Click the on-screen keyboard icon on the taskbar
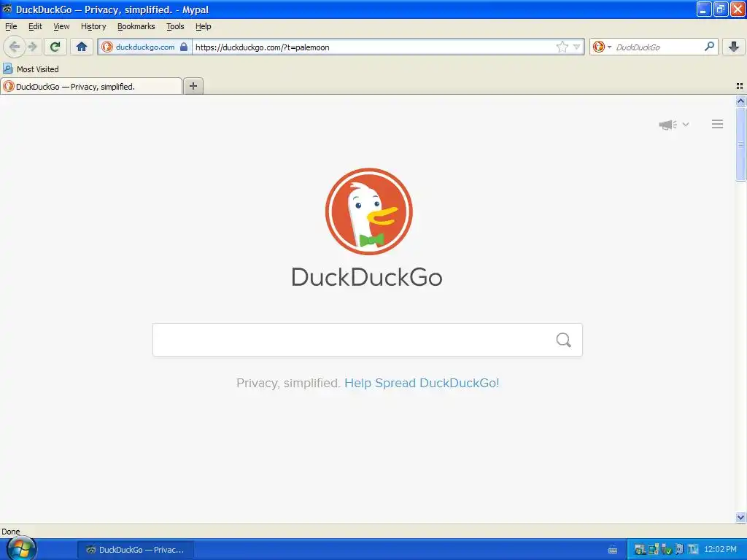747x560 pixels. pyautogui.click(x=613, y=550)
